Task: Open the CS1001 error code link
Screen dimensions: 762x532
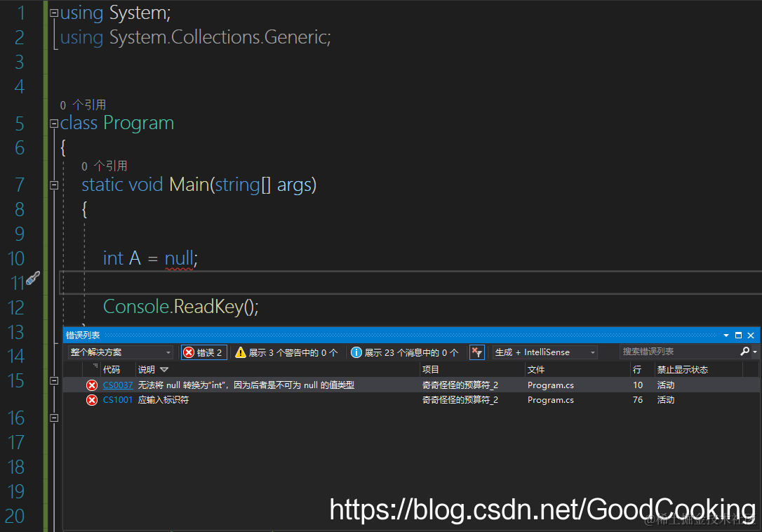Action: (x=118, y=400)
